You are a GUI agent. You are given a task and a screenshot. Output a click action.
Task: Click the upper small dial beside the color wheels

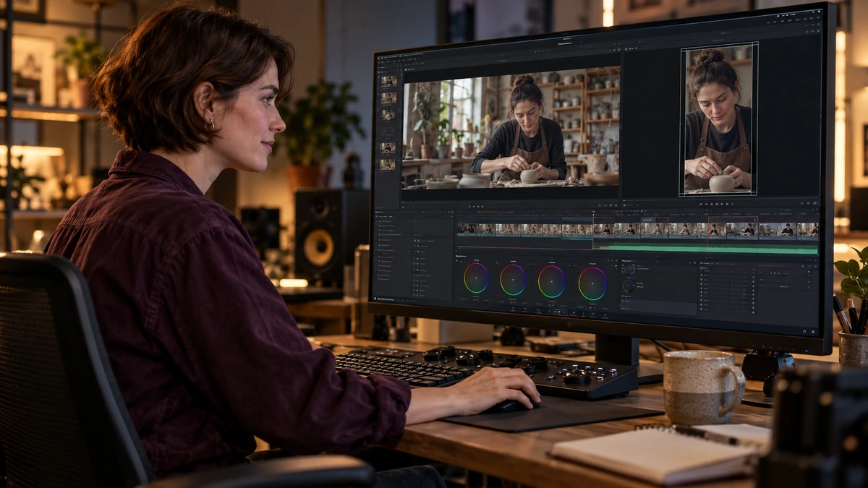(629, 269)
